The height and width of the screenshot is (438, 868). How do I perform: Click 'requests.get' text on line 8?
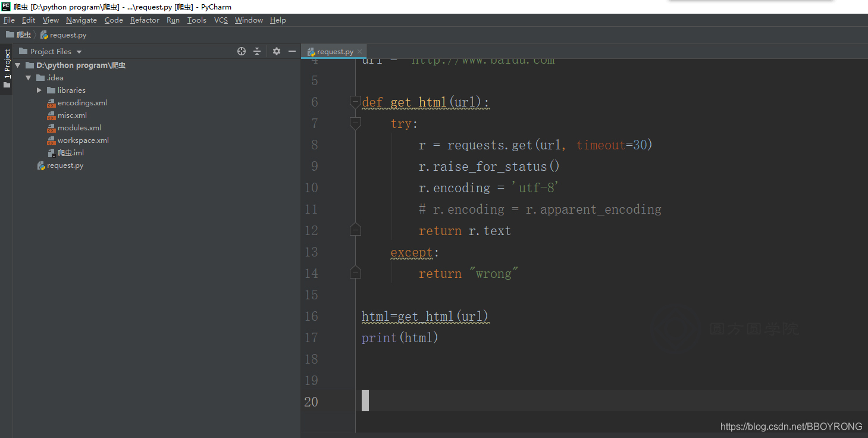[490, 145]
